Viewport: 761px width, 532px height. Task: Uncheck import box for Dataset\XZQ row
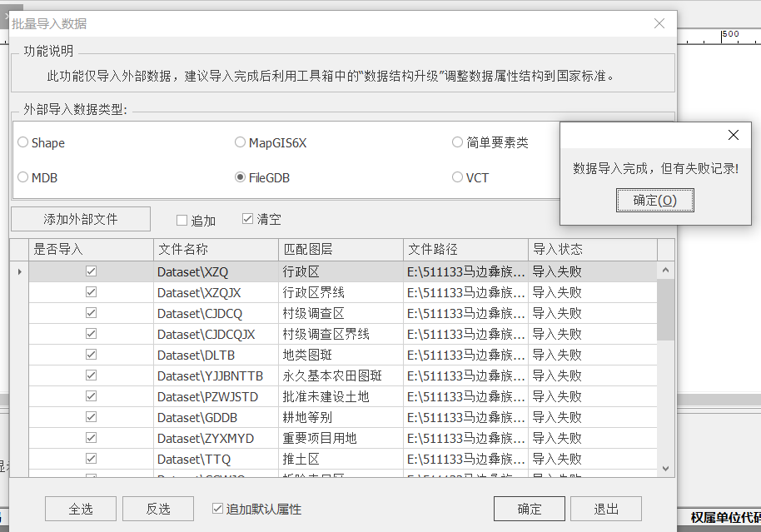tap(92, 271)
